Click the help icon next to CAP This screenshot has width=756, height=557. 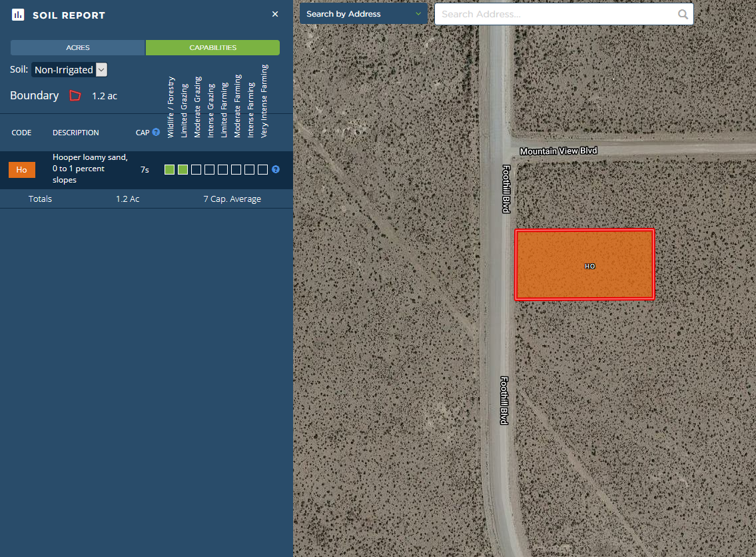156,132
